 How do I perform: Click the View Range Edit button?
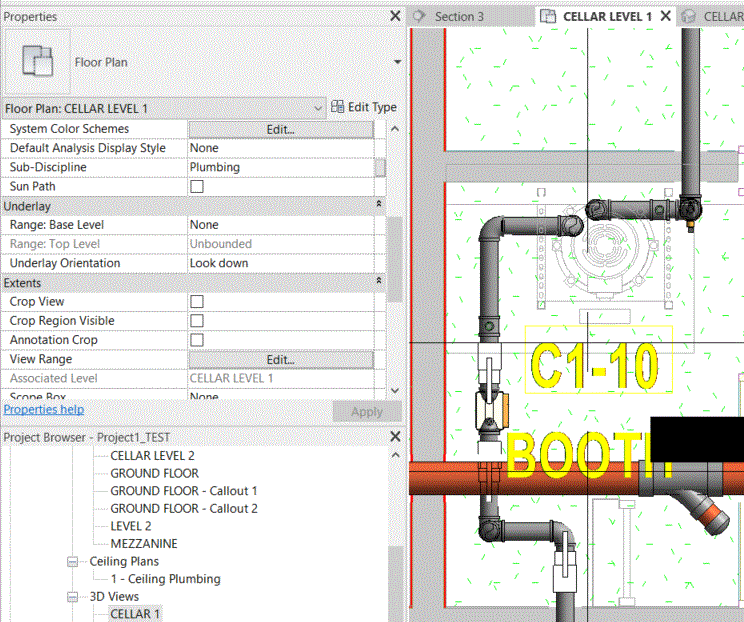(x=280, y=359)
